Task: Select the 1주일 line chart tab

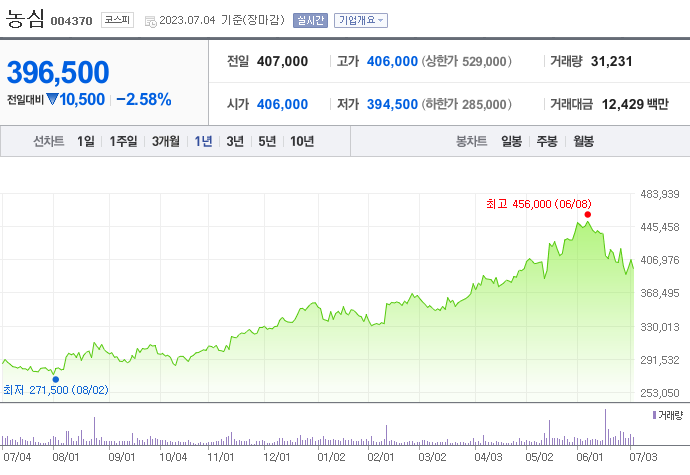Action: pos(123,141)
